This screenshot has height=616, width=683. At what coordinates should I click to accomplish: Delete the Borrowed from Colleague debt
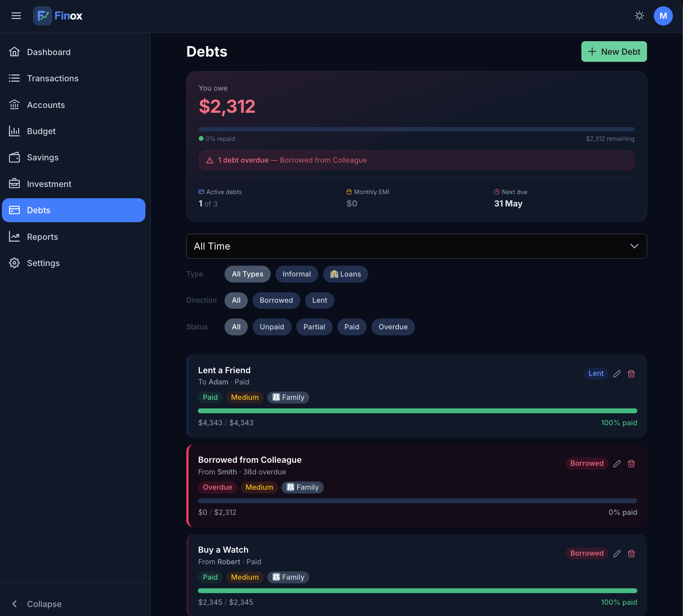tap(631, 463)
